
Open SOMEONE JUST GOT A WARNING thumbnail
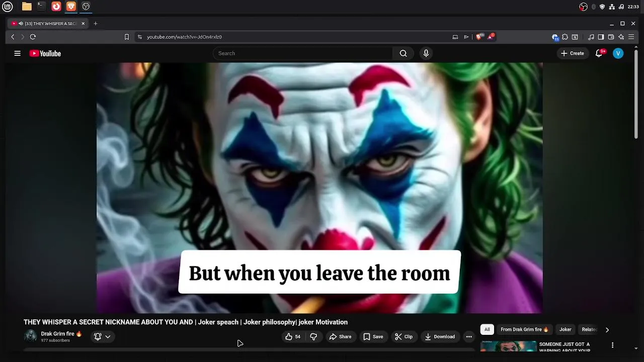(508, 346)
